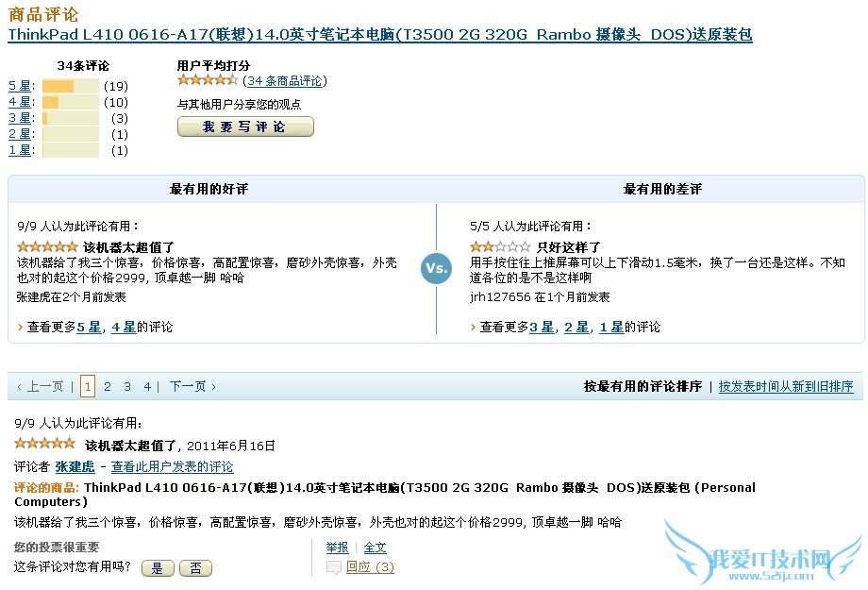Click the 举报 report link

pyautogui.click(x=337, y=548)
